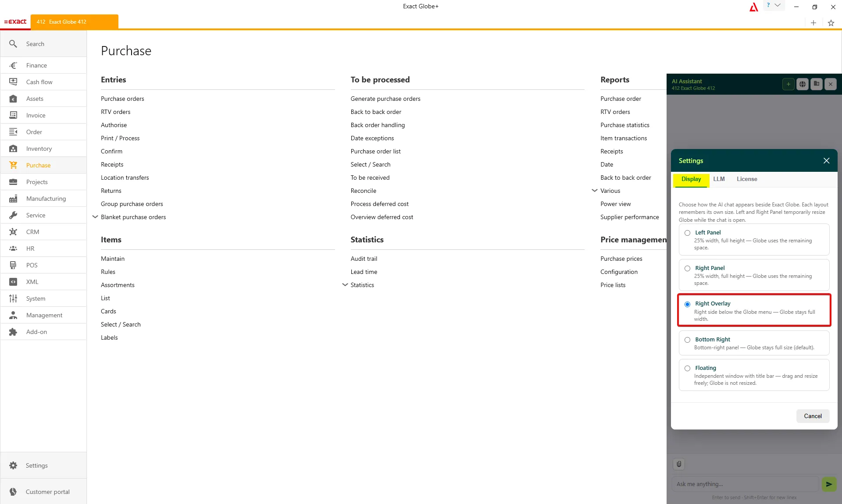Close the Settings dialog with X

click(x=826, y=161)
